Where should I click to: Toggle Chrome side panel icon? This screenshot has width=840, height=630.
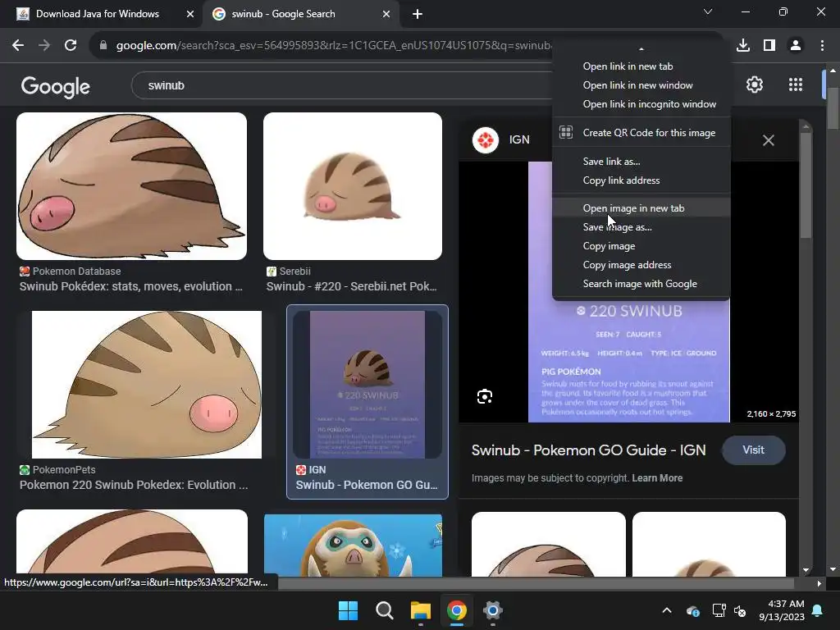[x=769, y=46]
